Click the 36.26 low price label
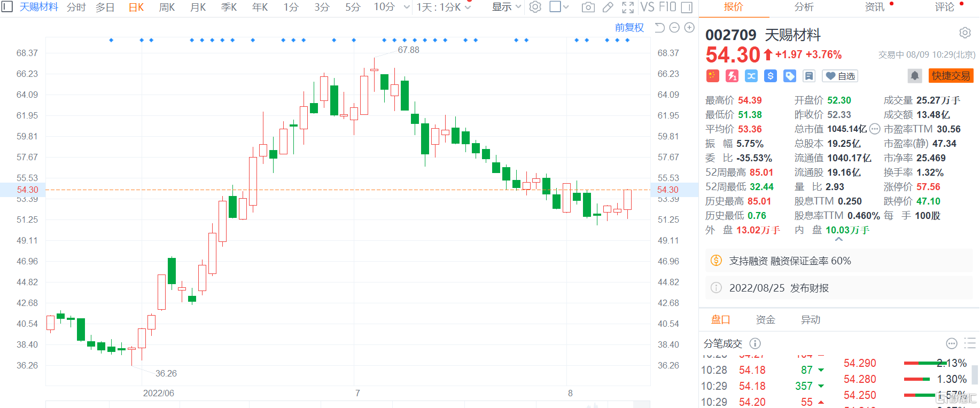 pyautogui.click(x=166, y=373)
